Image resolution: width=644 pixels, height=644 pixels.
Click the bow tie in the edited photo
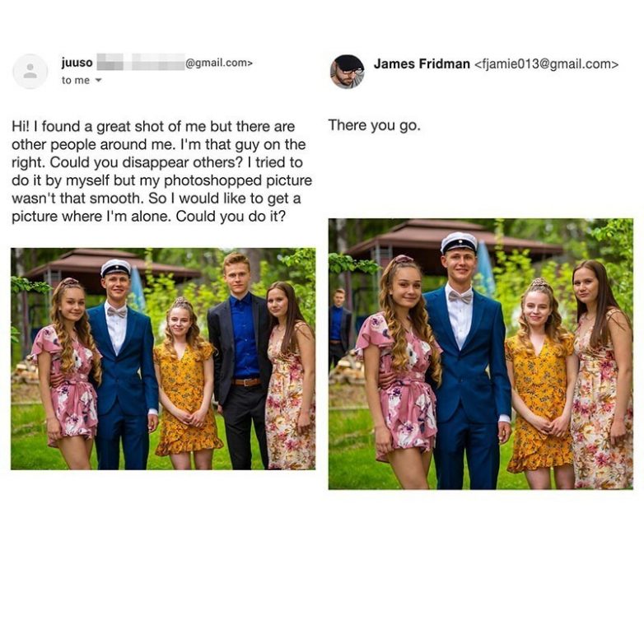point(460,296)
